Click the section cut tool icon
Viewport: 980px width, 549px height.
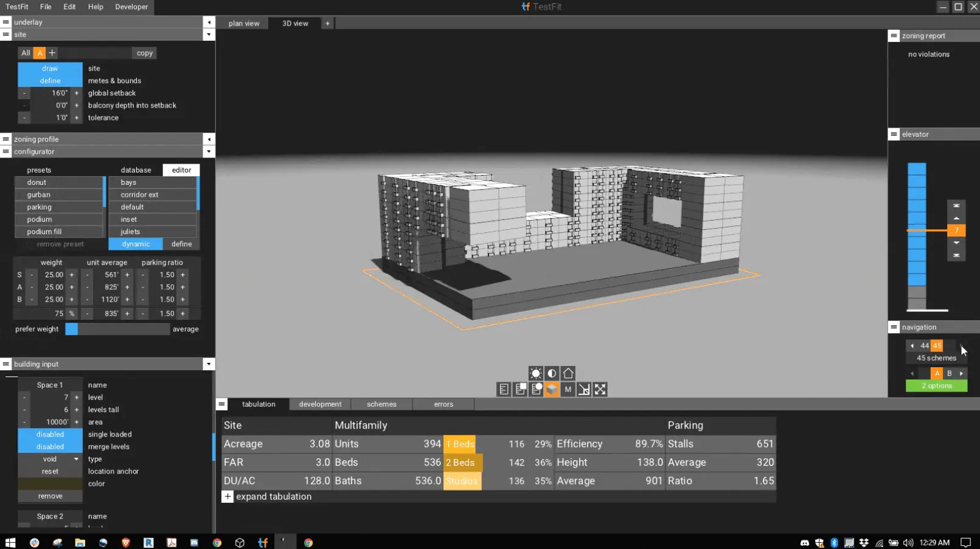coord(583,389)
